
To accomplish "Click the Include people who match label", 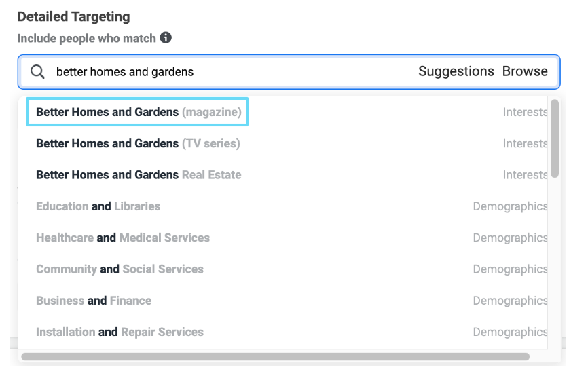I will pos(87,38).
